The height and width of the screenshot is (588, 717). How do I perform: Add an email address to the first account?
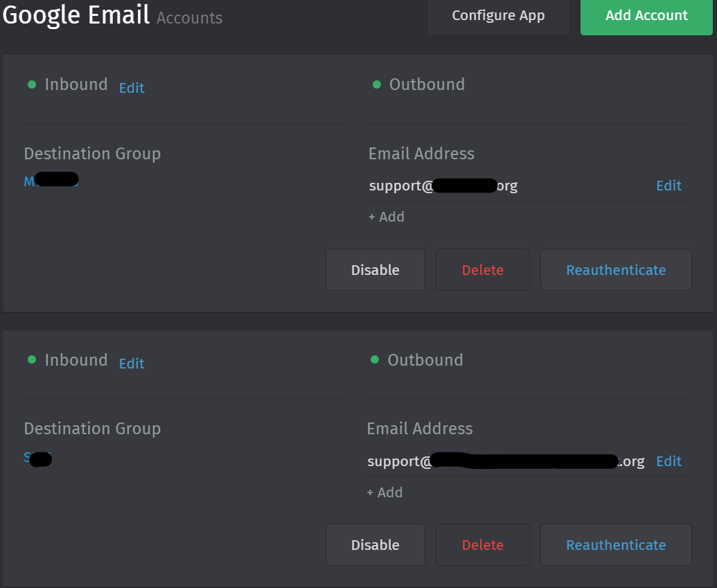click(x=387, y=217)
